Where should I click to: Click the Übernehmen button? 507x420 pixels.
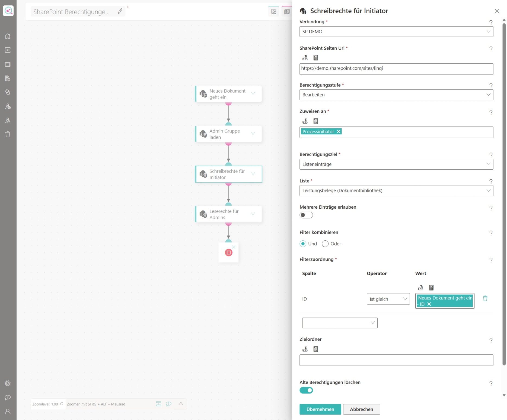[x=320, y=409]
